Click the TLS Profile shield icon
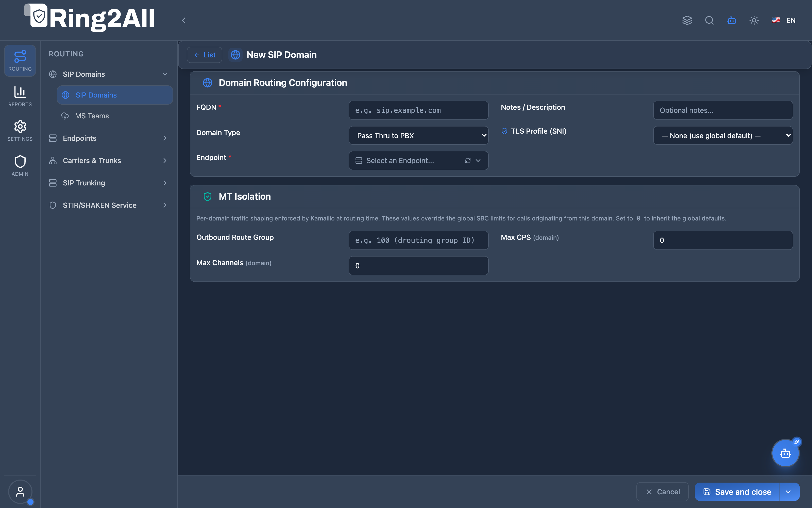812x508 pixels. coord(504,131)
